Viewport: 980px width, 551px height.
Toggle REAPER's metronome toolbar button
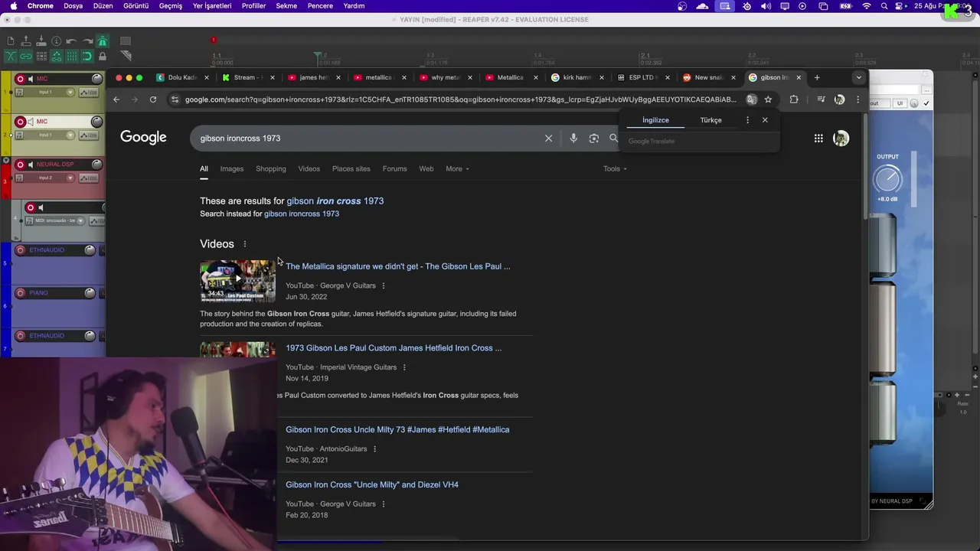tap(102, 41)
